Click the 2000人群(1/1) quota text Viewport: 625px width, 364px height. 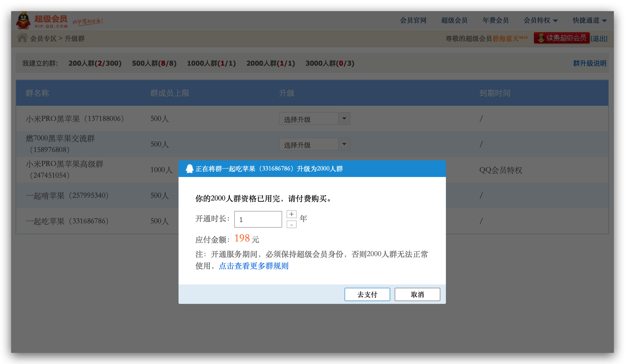271,63
